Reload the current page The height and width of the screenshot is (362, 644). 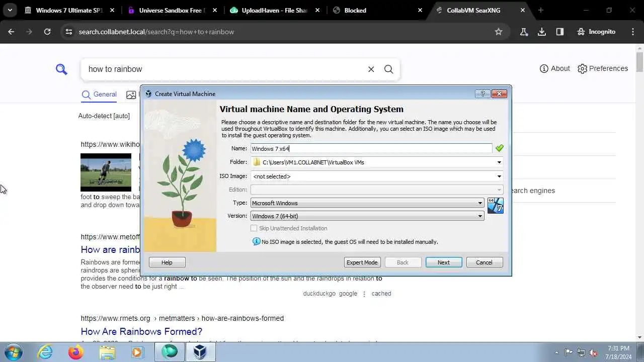tap(47, 32)
